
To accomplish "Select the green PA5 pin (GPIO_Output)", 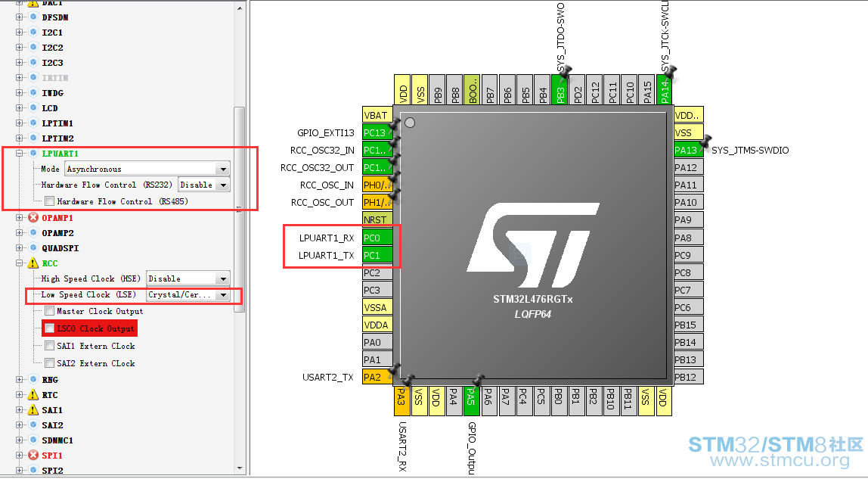I will (x=472, y=401).
